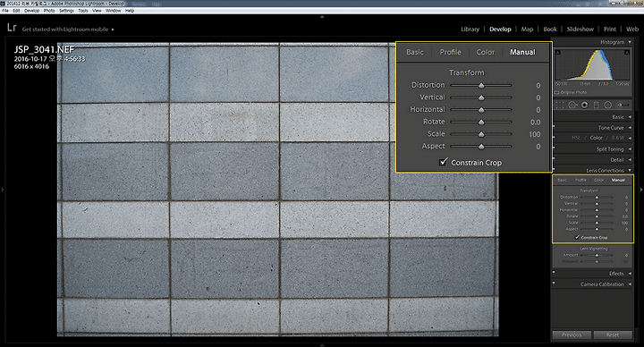Turn off Tone Curve panel switch
Viewport: 644px width, 347px height.
(554, 127)
